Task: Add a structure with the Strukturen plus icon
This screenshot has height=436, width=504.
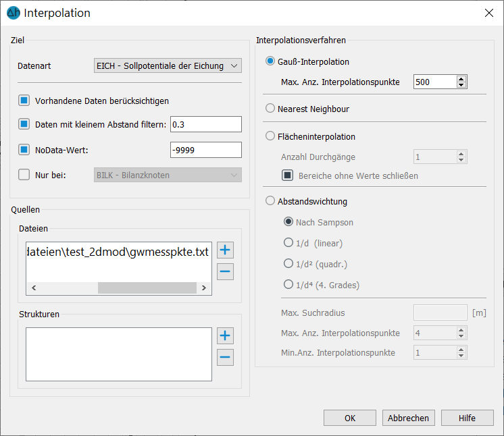Action: pos(225,335)
